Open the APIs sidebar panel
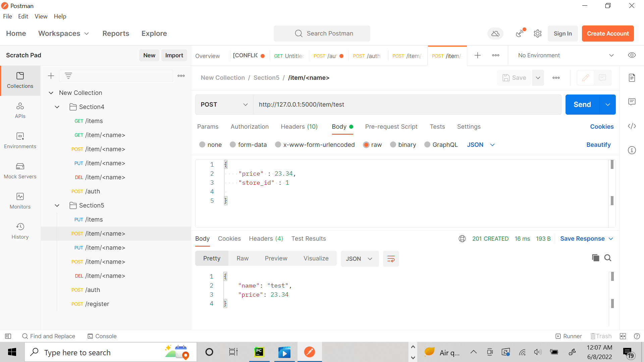644x362 pixels. tap(20, 111)
